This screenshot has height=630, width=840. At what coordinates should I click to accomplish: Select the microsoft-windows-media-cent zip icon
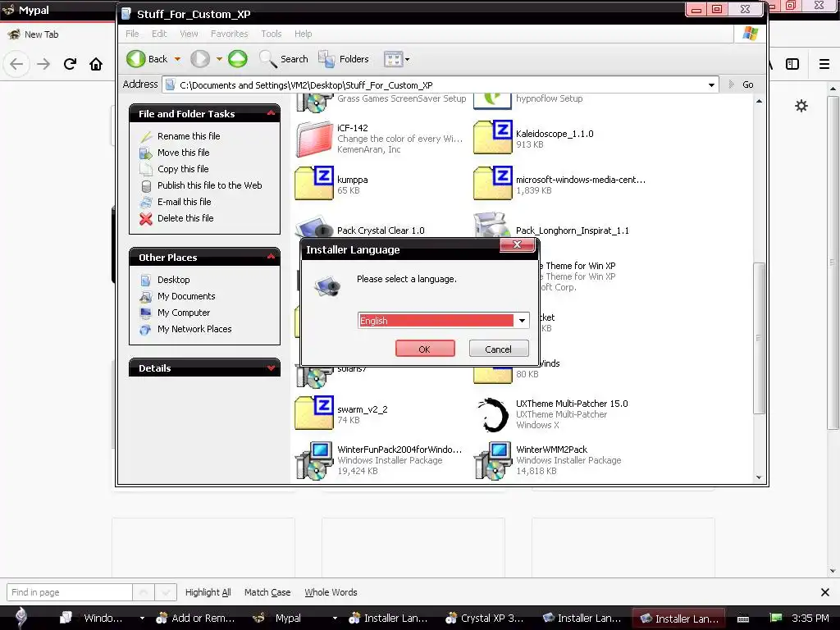coord(493,184)
